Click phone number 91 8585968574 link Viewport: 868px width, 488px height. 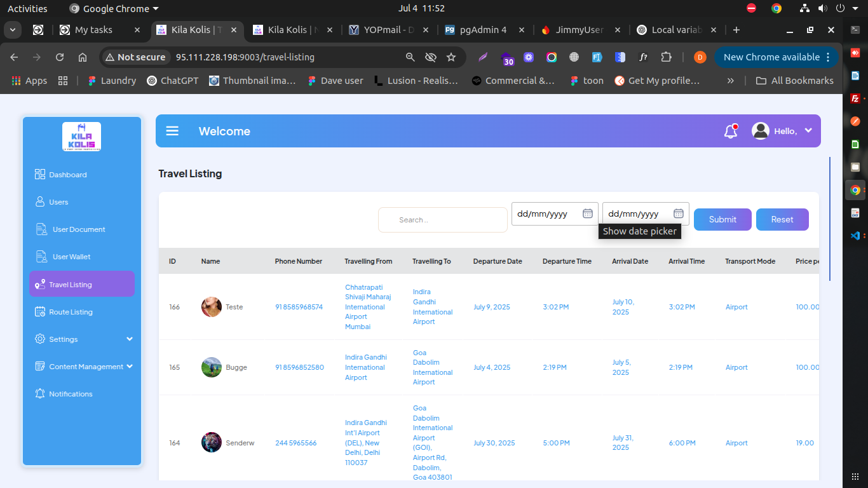[299, 307]
